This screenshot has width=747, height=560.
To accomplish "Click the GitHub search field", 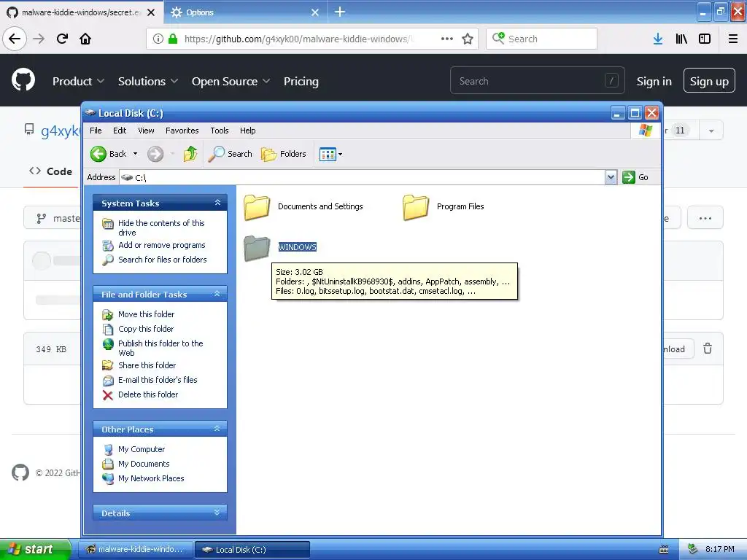I will (x=538, y=81).
